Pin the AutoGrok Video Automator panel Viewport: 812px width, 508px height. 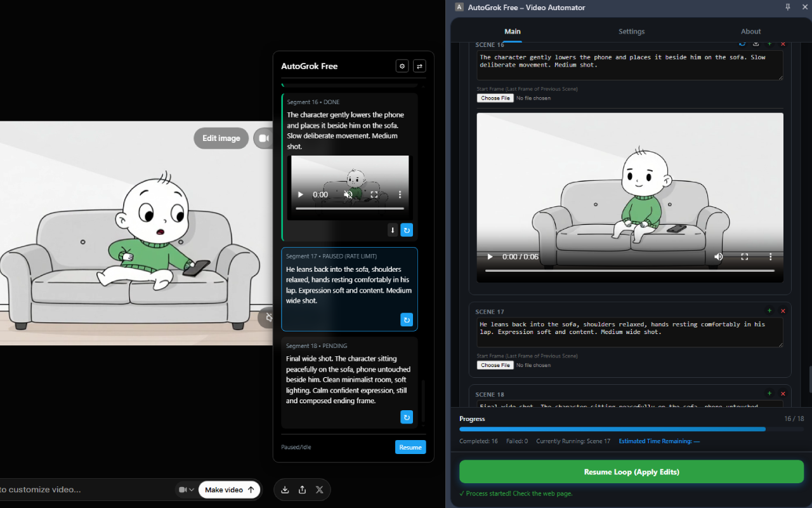[x=788, y=7]
